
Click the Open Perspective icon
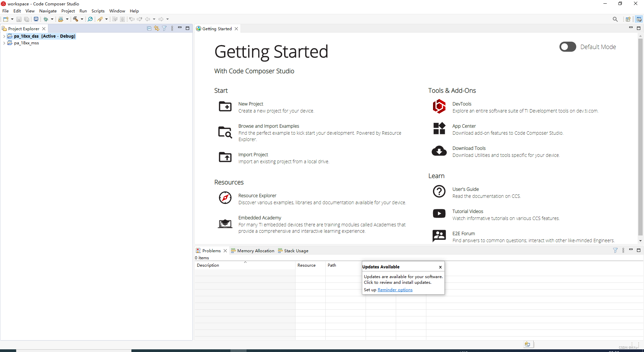coord(628,19)
